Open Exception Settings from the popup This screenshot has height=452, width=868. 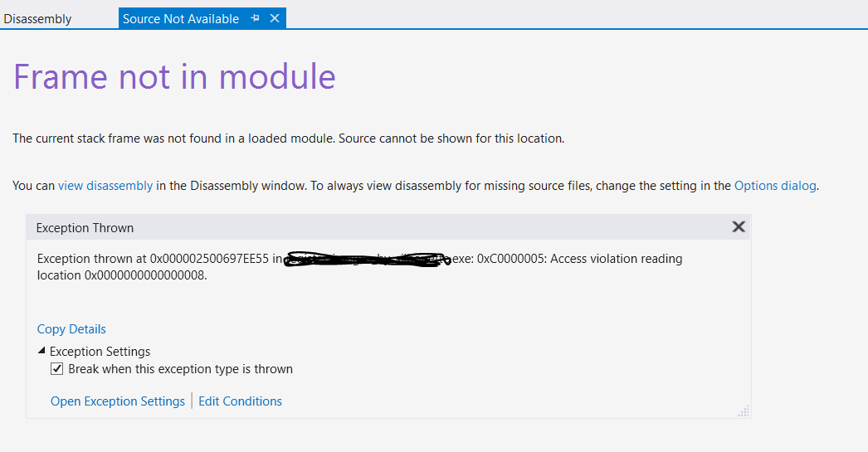(118, 401)
